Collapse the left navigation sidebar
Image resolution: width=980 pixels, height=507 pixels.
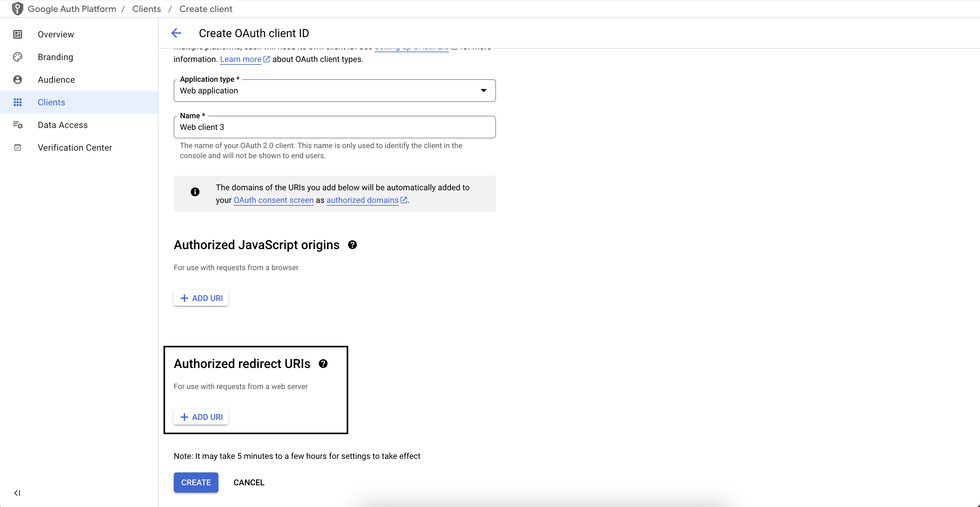pyautogui.click(x=17, y=493)
